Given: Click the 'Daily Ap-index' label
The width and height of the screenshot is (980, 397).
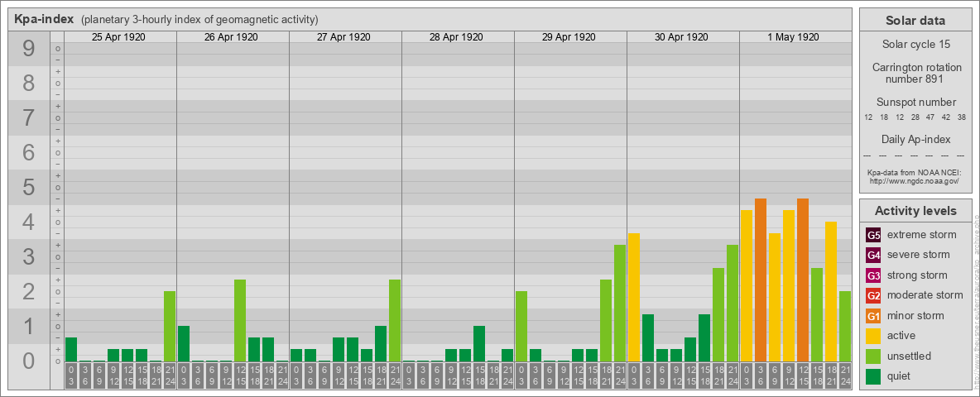Looking at the screenshot, I should click(916, 139).
